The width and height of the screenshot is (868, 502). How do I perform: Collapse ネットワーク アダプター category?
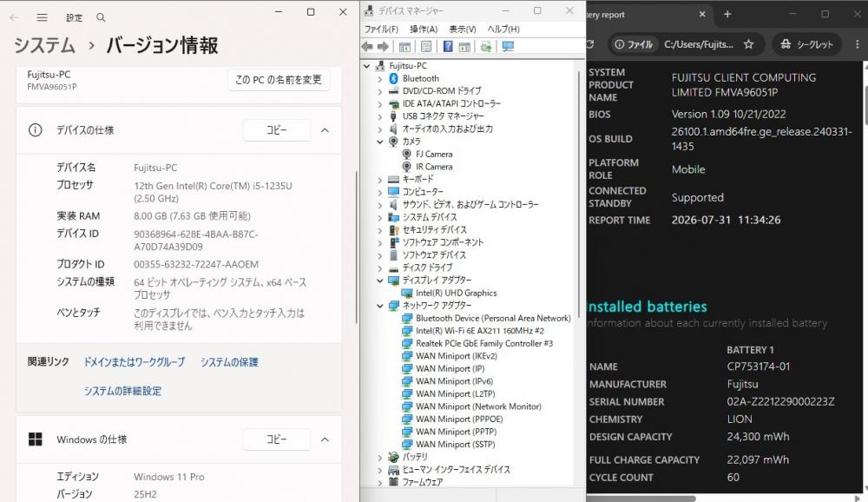[x=380, y=306]
